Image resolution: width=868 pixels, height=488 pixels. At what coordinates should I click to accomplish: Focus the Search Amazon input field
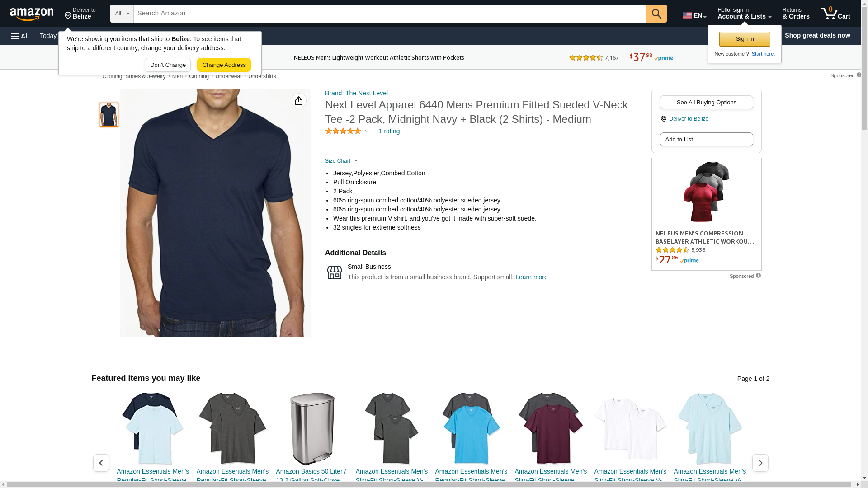(x=390, y=14)
